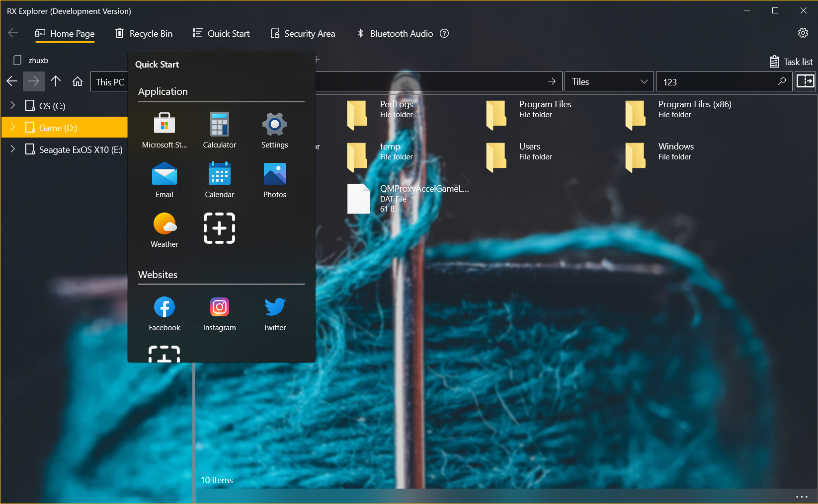The height and width of the screenshot is (504, 818).
Task: Open the Tiles view mode dropdown
Action: pyautogui.click(x=609, y=81)
